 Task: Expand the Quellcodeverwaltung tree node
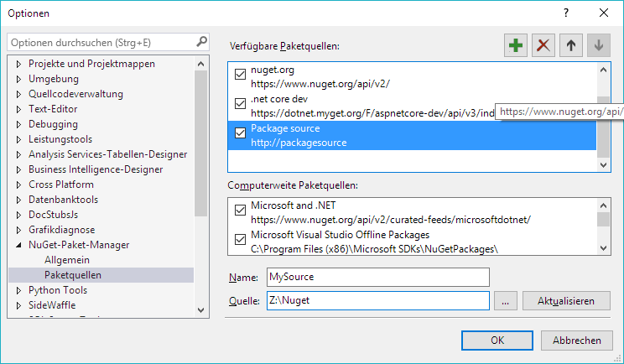click(x=18, y=94)
